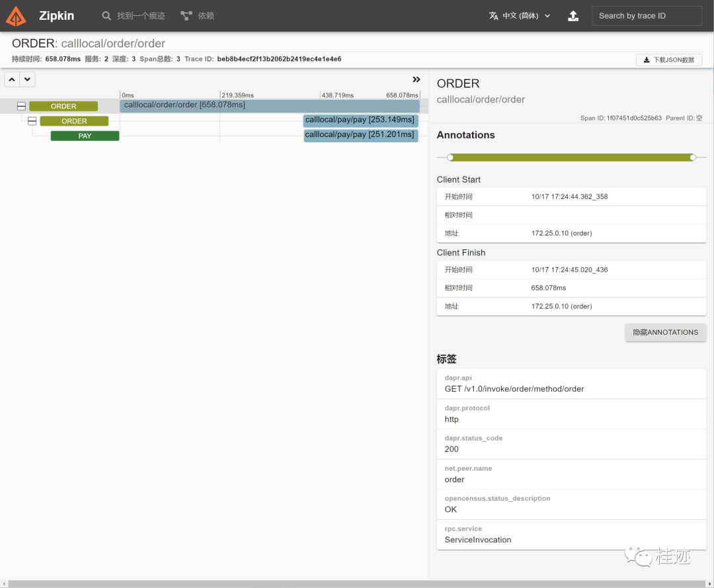This screenshot has height=588, width=714.
Task: Click the 438.719ms timeline tick label
Action: click(x=337, y=95)
